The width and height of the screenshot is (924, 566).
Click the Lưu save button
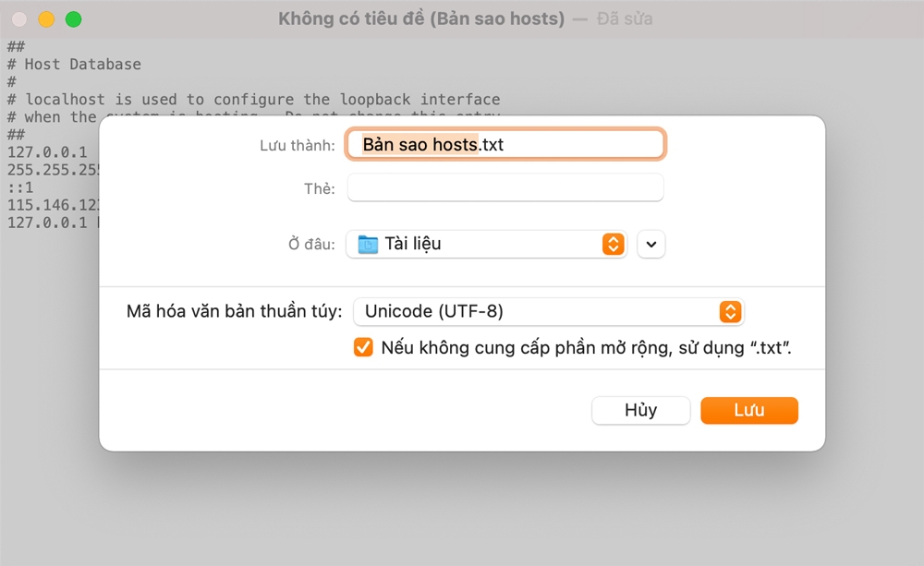coord(749,410)
